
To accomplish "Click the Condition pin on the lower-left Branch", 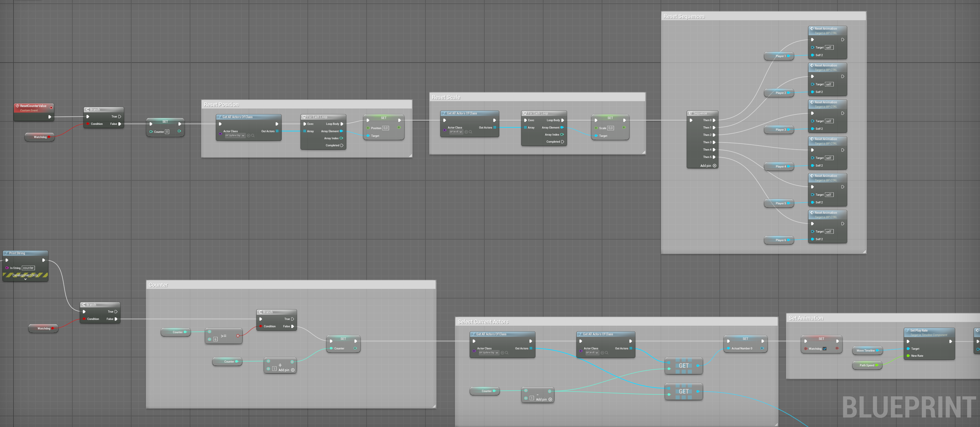I will [x=84, y=319].
